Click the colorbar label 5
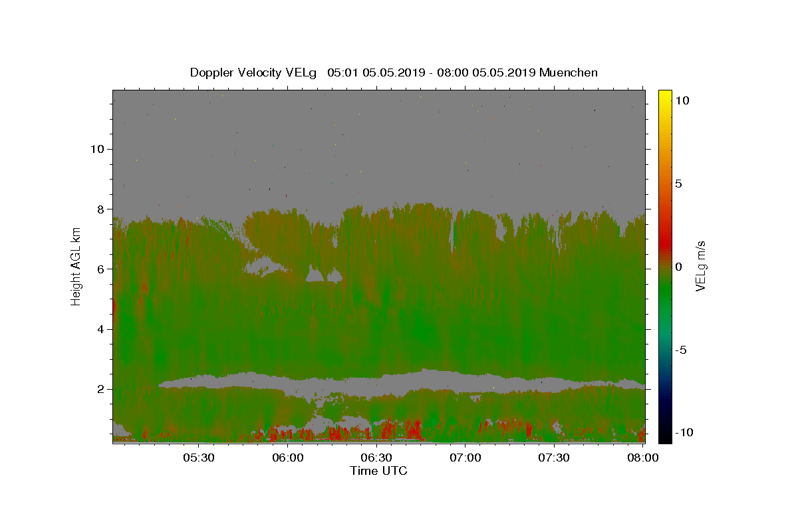This screenshot has width=798, height=532. pos(678,184)
